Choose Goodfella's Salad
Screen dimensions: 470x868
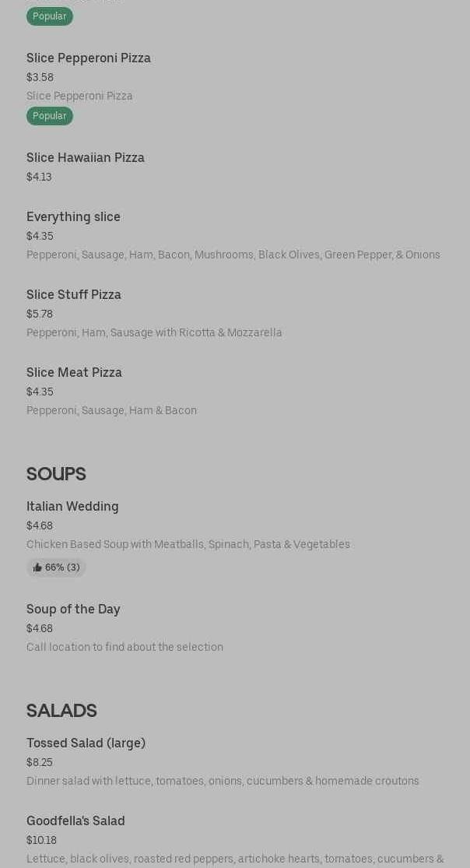[75, 821]
